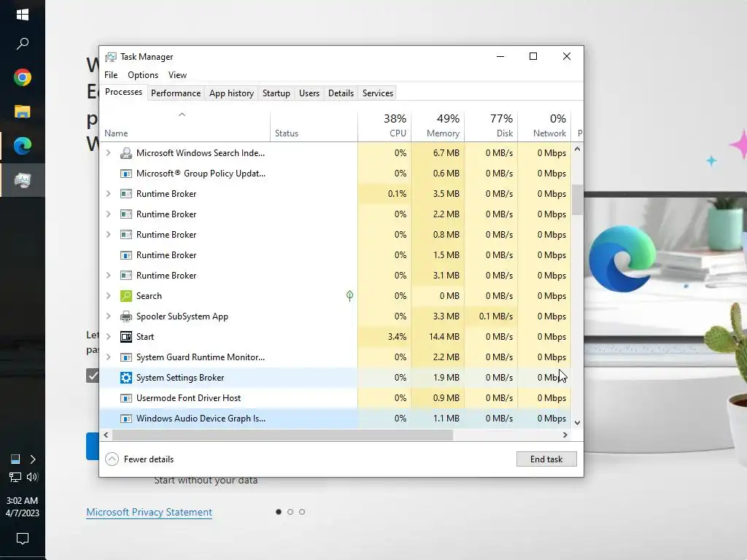The width and height of the screenshot is (747, 560).
Task: Open File Explorer from taskbar
Action: click(23, 112)
